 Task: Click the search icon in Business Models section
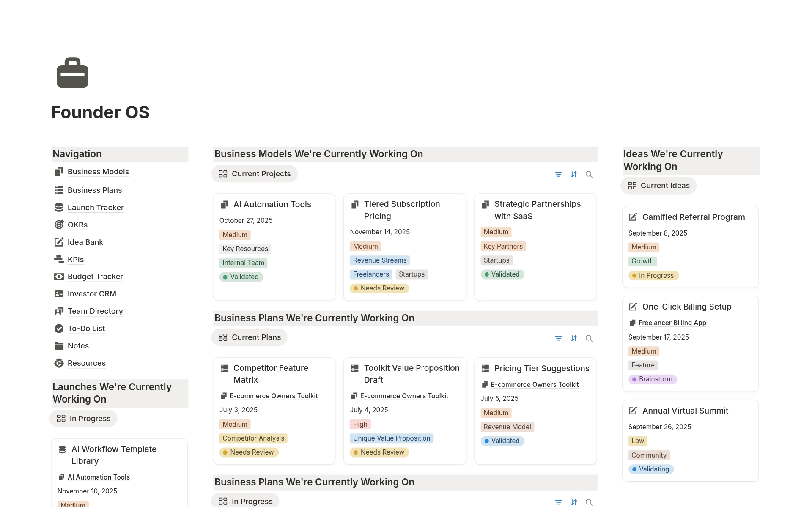pyautogui.click(x=589, y=174)
